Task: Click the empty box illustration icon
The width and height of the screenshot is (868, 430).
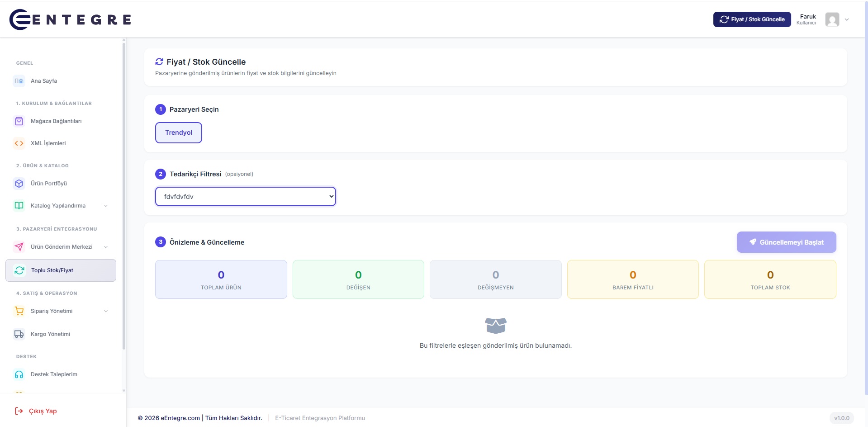Action: tap(496, 326)
